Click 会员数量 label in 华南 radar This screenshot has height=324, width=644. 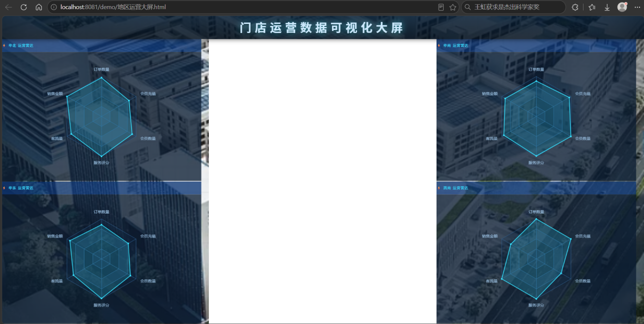583,138
